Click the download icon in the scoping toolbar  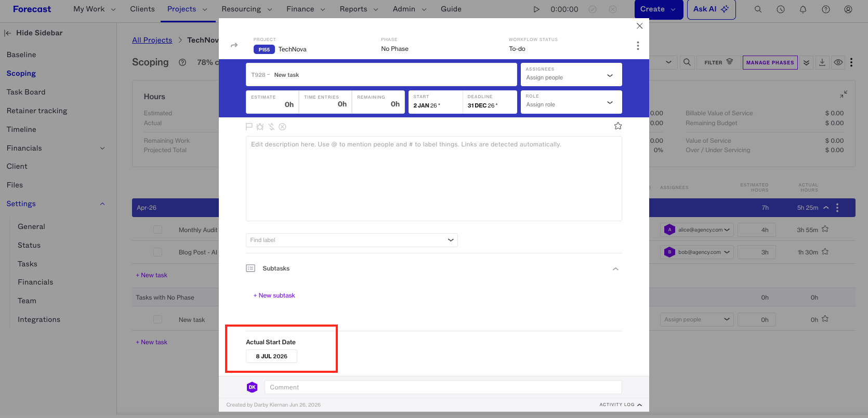coord(822,62)
